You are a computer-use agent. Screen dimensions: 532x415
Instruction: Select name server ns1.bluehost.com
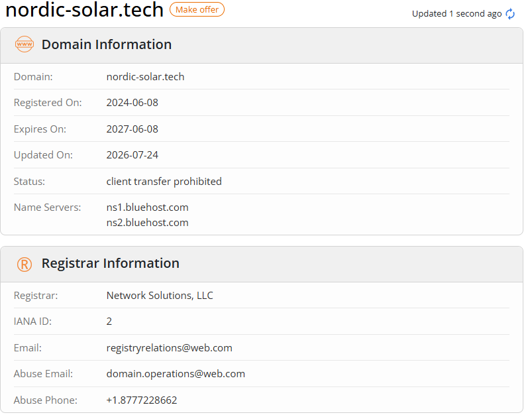coord(147,207)
